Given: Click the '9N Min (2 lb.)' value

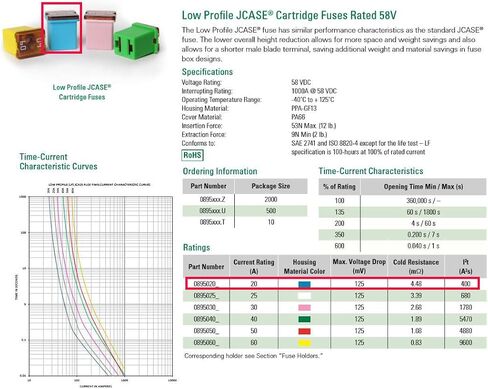Looking at the screenshot, I should pyautogui.click(x=309, y=134).
